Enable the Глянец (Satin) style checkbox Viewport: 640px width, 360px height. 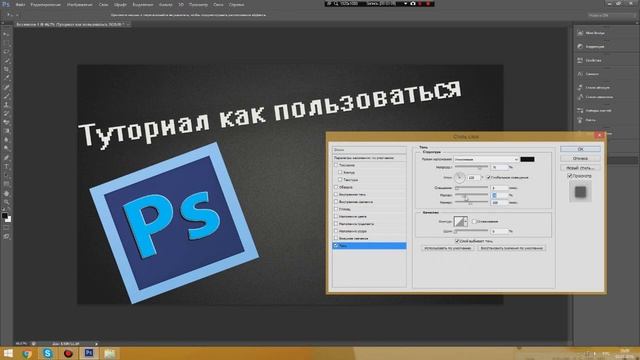(336, 209)
